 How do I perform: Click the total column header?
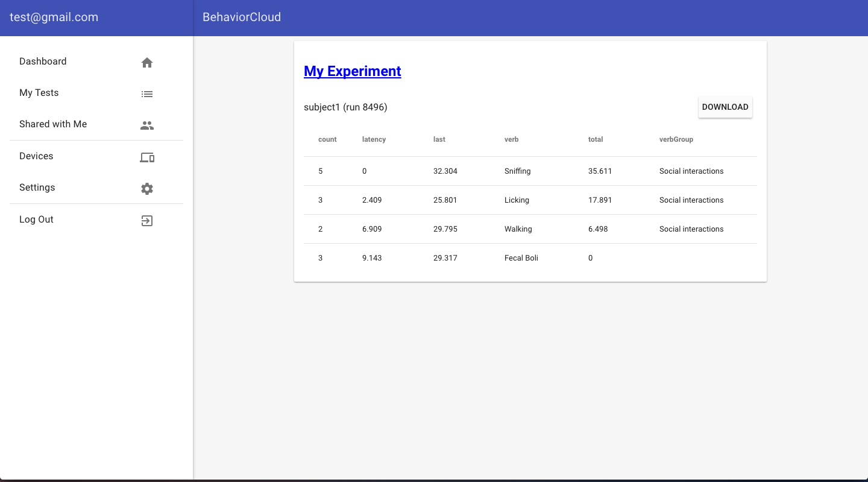click(x=596, y=139)
